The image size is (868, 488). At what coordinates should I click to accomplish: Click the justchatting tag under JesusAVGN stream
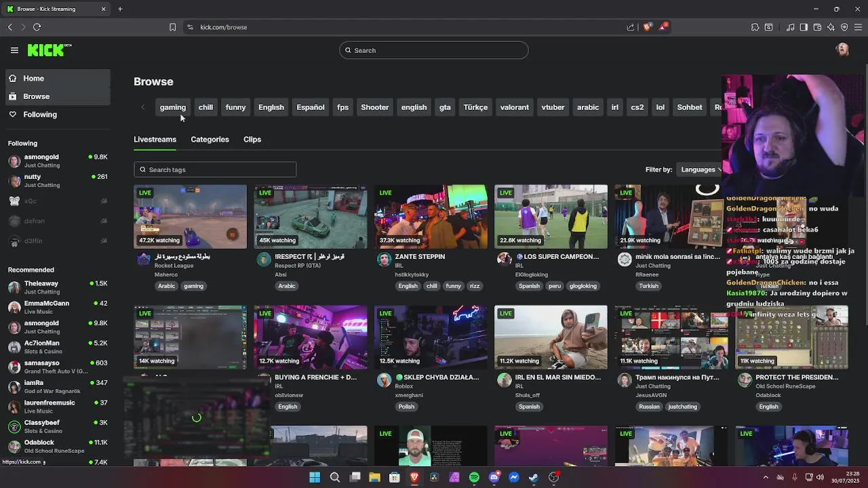[682, 407]
